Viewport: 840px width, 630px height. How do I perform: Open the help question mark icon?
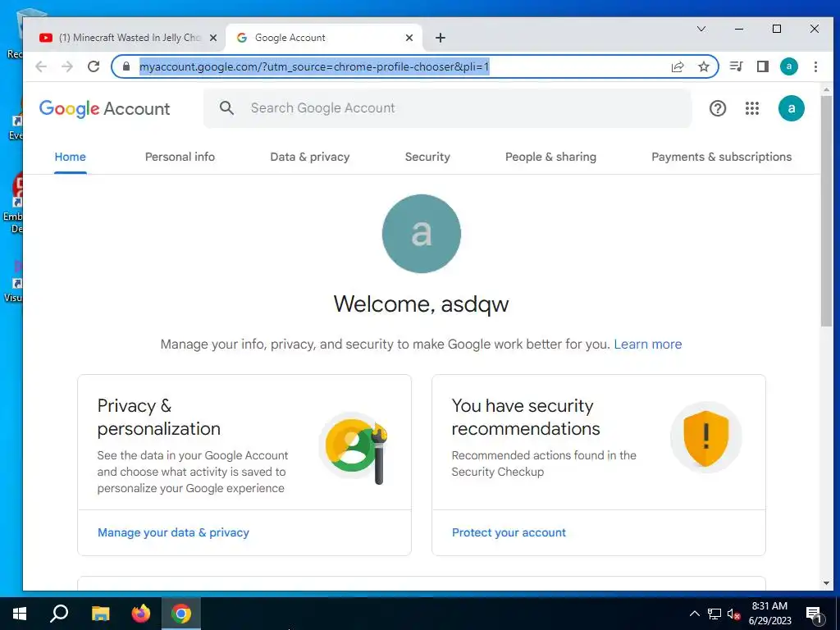(x=718, y=109)
